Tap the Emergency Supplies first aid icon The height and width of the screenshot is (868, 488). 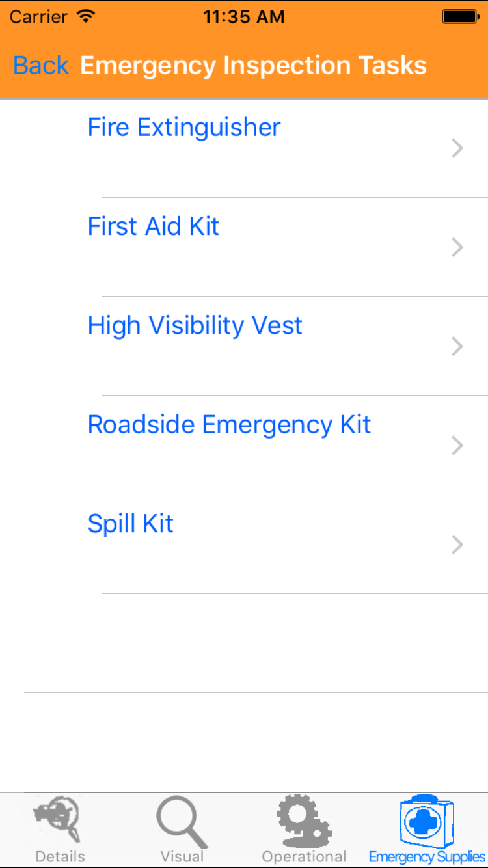(426, 820)
